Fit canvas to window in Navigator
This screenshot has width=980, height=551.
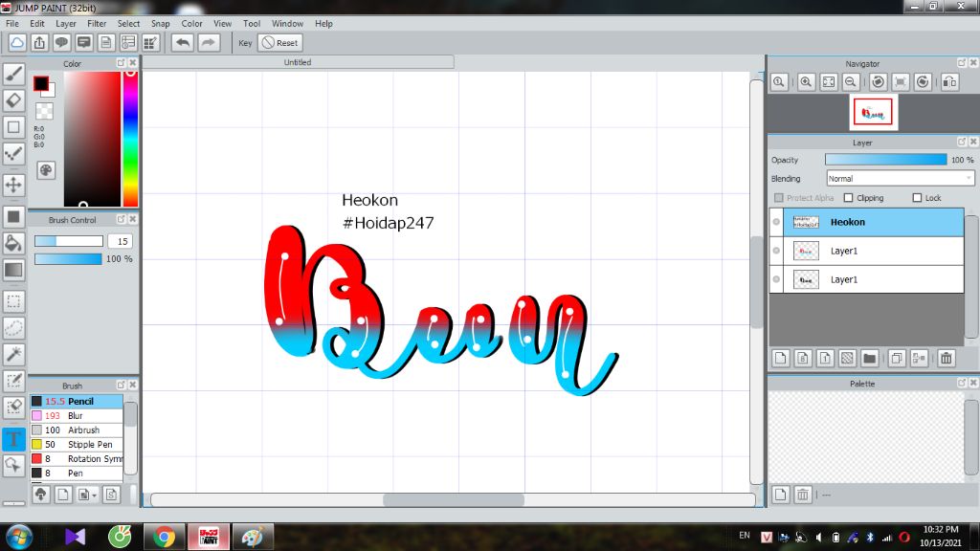(829, 82)
